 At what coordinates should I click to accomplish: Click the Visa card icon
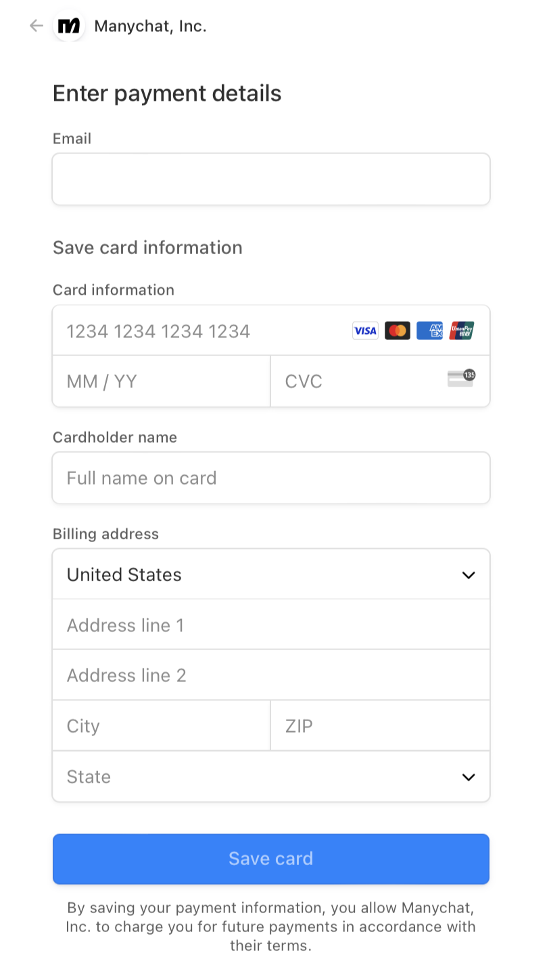(364, 330)
